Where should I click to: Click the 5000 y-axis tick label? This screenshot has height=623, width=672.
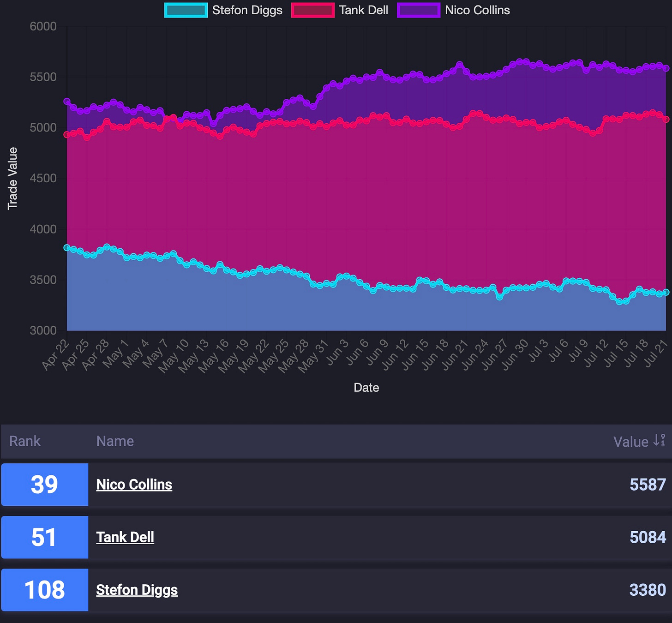coord(43,128)
